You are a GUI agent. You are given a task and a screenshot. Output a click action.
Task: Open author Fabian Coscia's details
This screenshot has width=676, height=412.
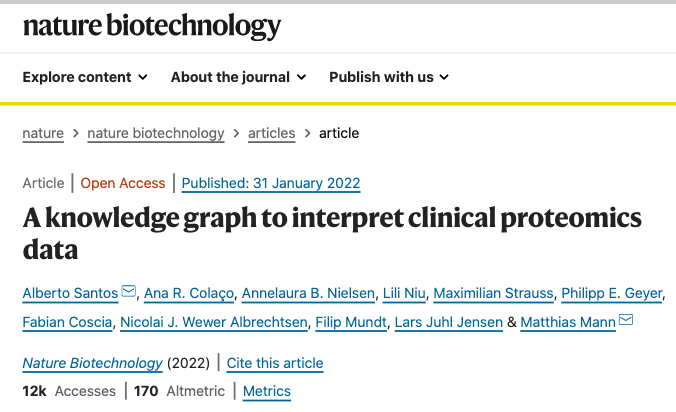pyautogui.click(x=66, y=322)
